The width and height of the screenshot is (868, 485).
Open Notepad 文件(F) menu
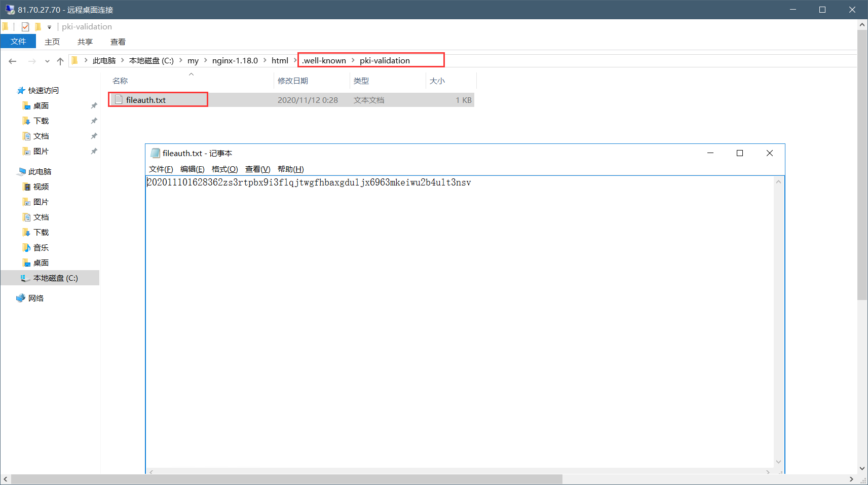(161, 169)
